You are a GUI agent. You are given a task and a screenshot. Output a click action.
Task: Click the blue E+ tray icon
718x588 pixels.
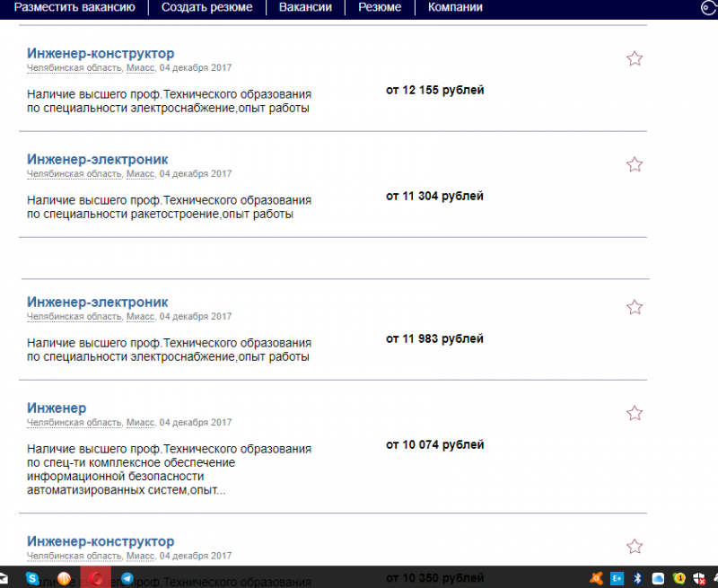[617, 578]
